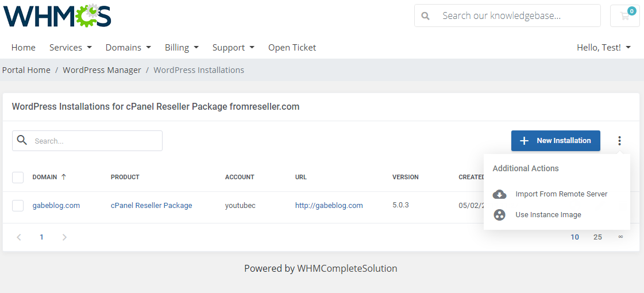The height and width of the screenshot is (293, 644).
Task: Expand the Domains dropdown menu
Action: 128,48
